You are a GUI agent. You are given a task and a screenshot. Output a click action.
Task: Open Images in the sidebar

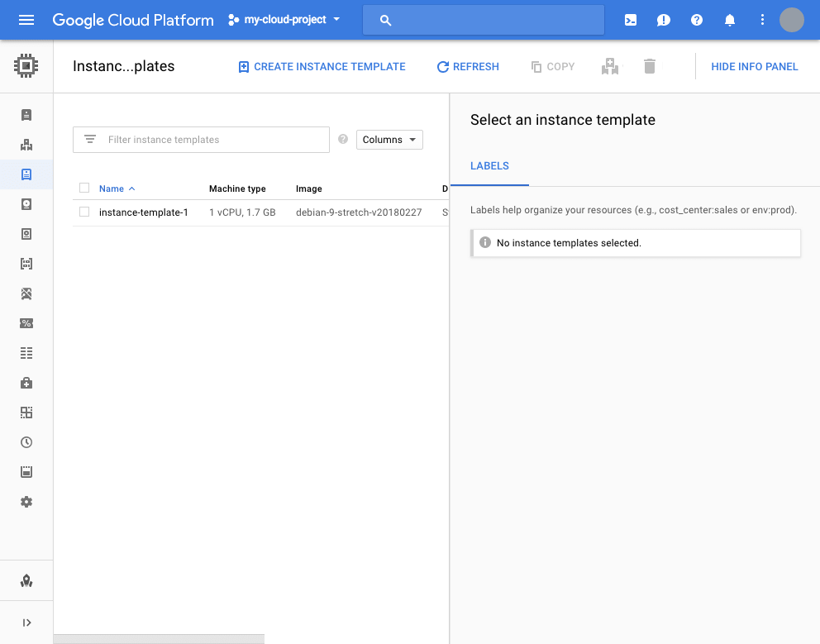[26, 264]
